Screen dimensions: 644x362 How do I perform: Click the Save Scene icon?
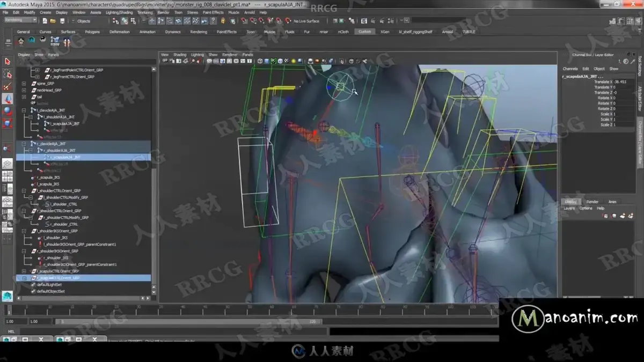pos(62,21)
